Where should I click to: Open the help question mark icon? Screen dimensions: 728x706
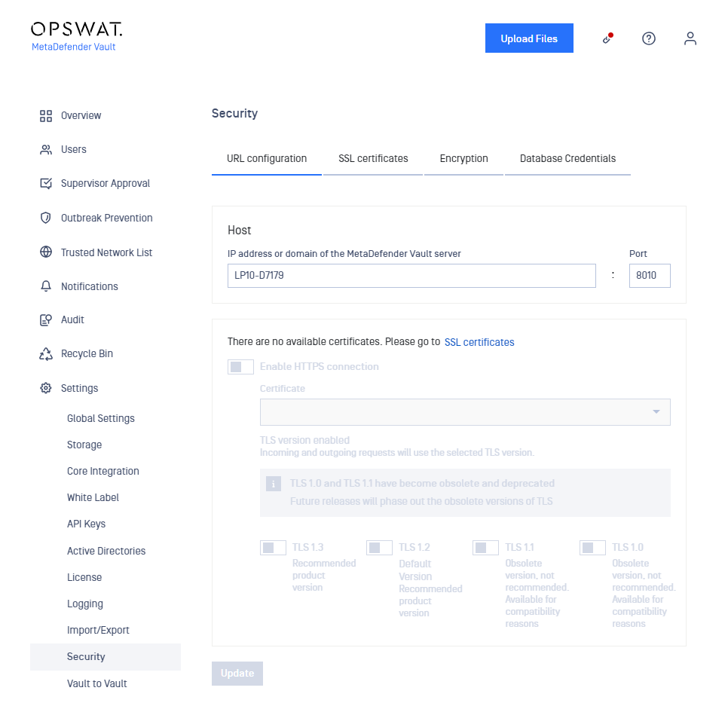click(649, 38)
